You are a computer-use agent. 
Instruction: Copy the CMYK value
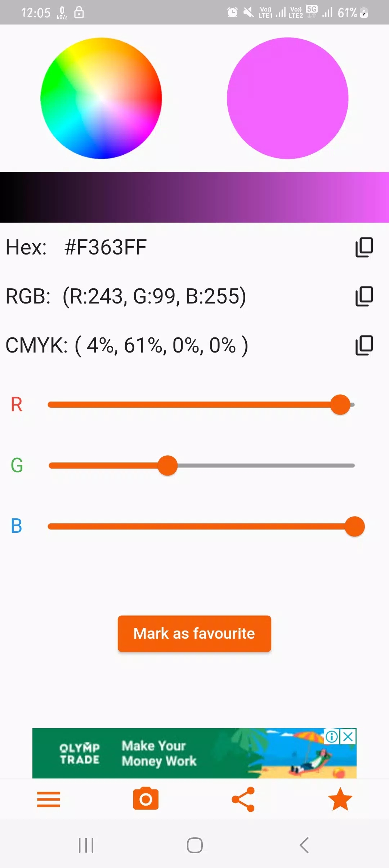tap(364, 345)
